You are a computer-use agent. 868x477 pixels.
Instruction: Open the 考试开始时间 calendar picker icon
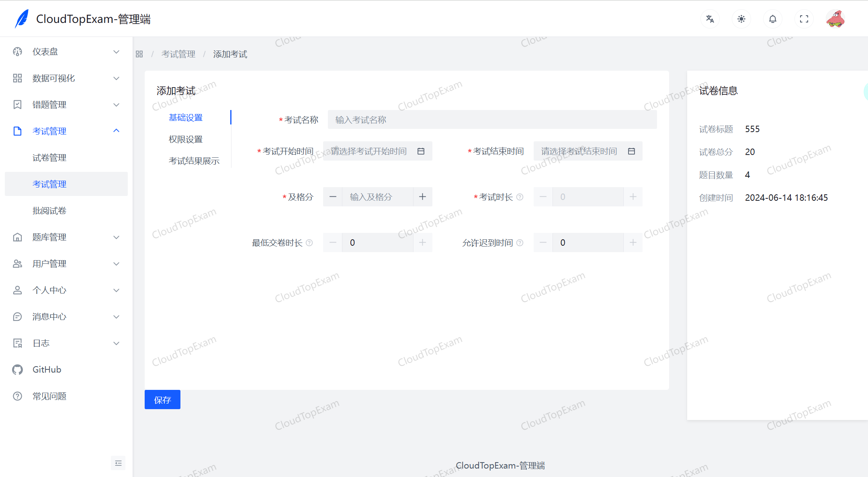pyautogui.click(x=421, y=151)
